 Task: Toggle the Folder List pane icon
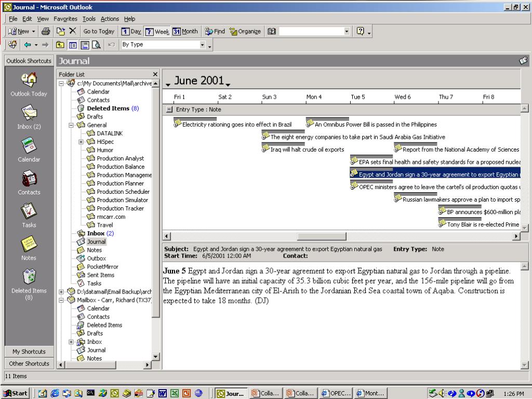(x=73, y=45)
